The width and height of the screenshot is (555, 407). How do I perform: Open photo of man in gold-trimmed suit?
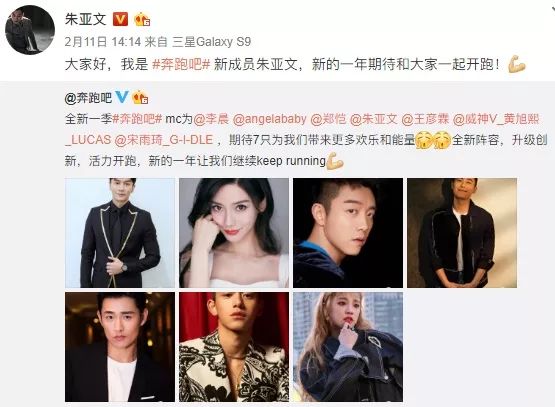120,233
